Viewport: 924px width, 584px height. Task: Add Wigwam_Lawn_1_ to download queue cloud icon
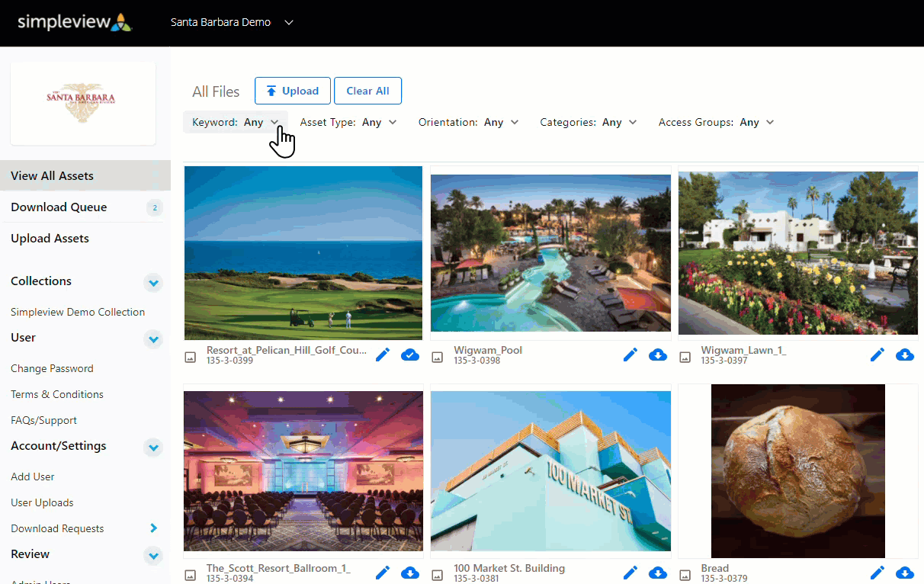[x=905, y=355]
